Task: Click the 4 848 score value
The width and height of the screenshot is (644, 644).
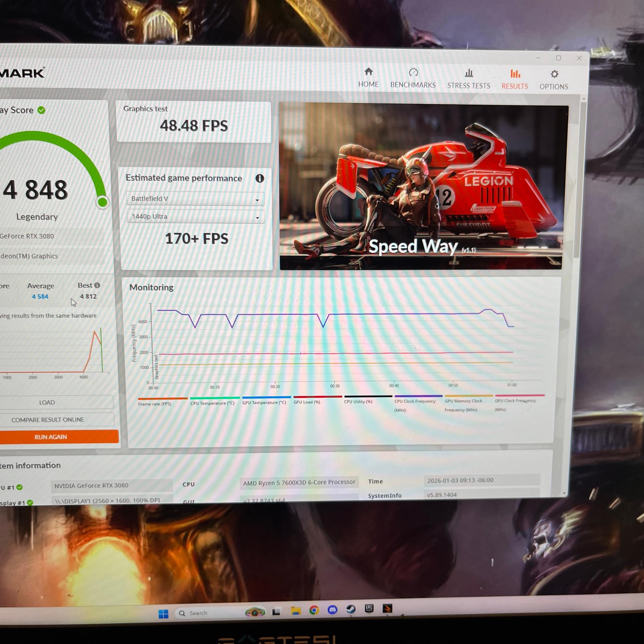Action: click(x=35, y=190)
